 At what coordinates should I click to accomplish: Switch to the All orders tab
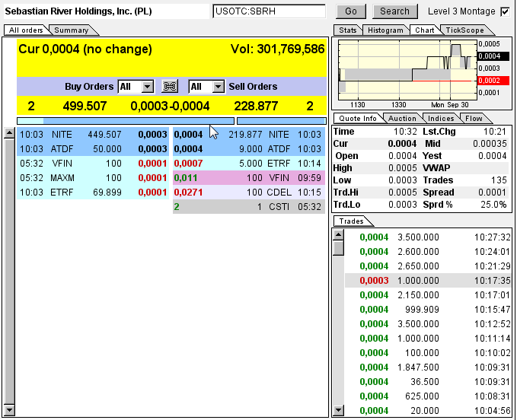point(26,30)
